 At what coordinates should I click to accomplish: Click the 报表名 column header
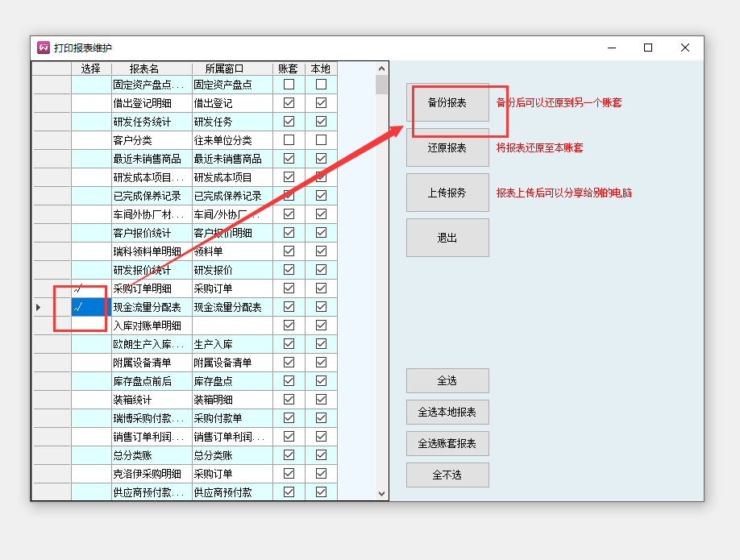152,68
